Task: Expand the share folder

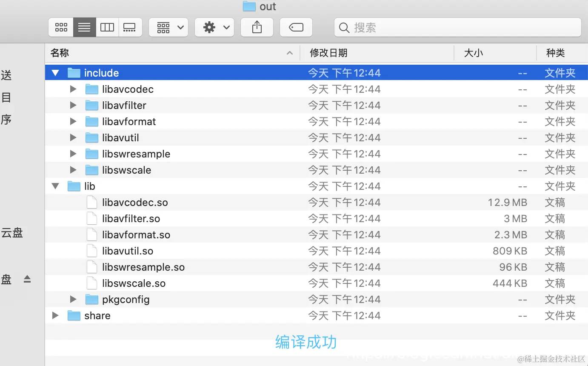Action: [55, 315]
